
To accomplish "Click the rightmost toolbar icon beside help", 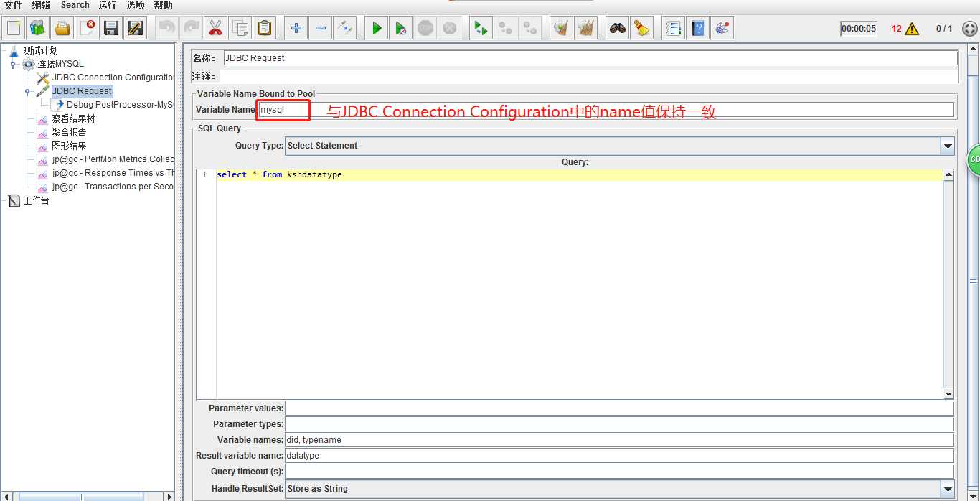I will pyautogui.click(x=722, y=28).
